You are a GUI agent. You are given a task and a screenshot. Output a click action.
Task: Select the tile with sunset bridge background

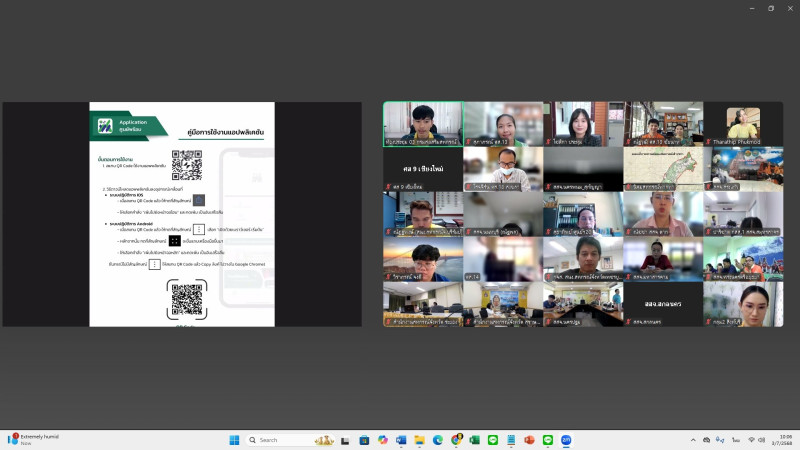tap(423, 259)
